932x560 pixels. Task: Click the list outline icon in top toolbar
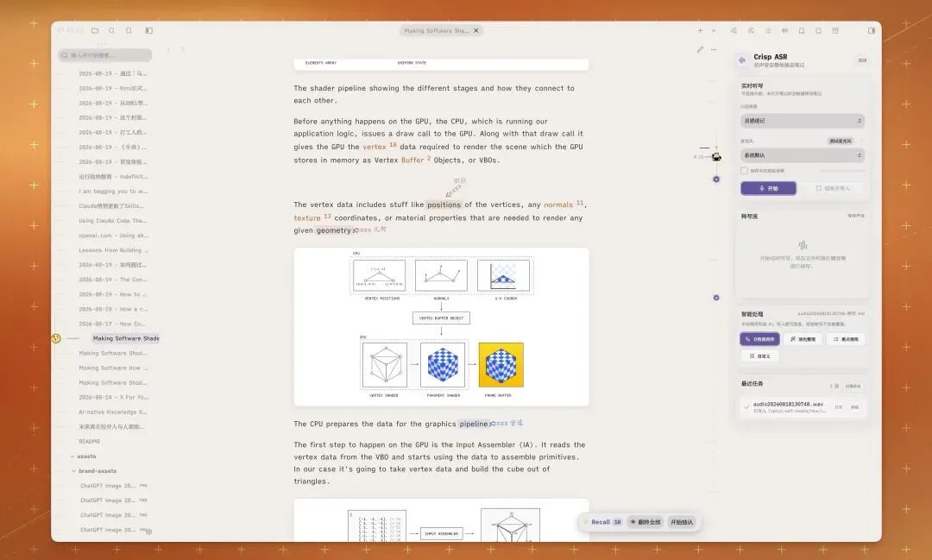tap(768, 30)
